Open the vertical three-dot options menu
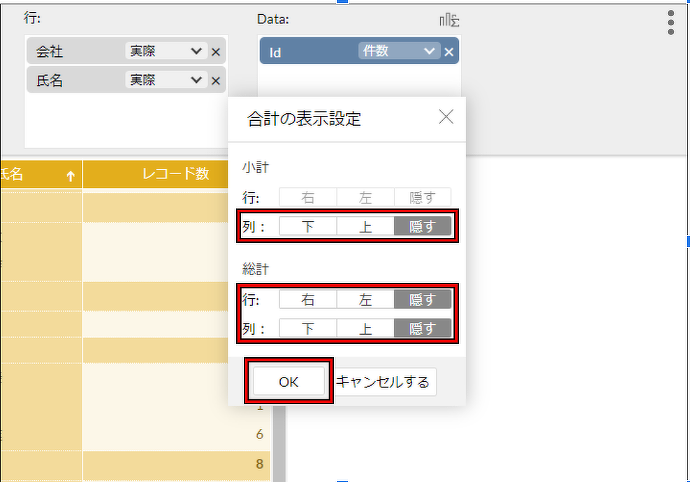The height and width of the screenshot is (482, 690). pos(670,23)
